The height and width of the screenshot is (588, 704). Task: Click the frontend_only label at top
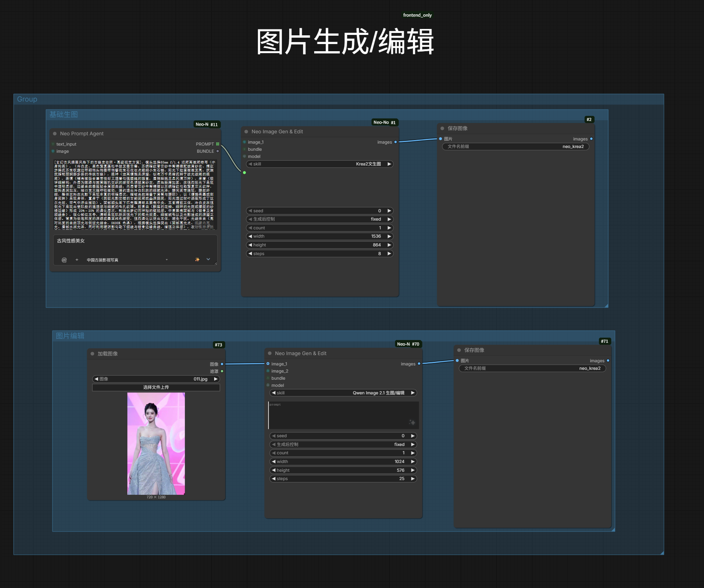pyautogui.click(x=417, y=15)
